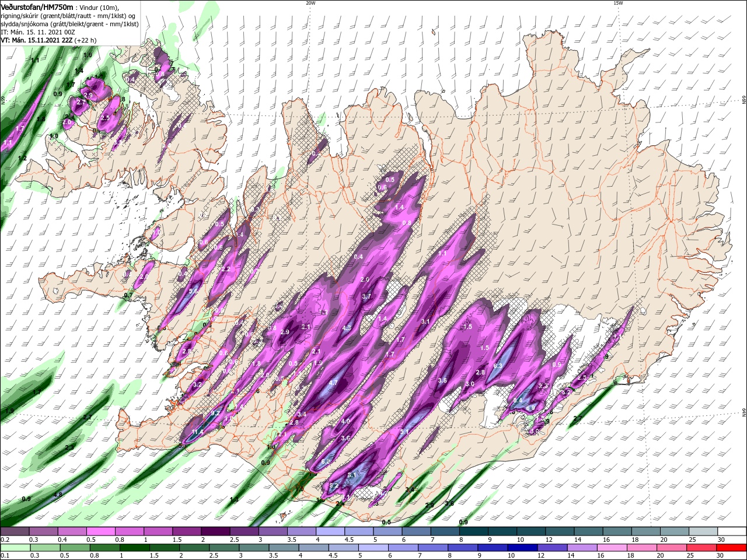Screen dimensions: 747x560
Task: Click the 6.9 precipitation value on the map
Action: click(530, 408)
